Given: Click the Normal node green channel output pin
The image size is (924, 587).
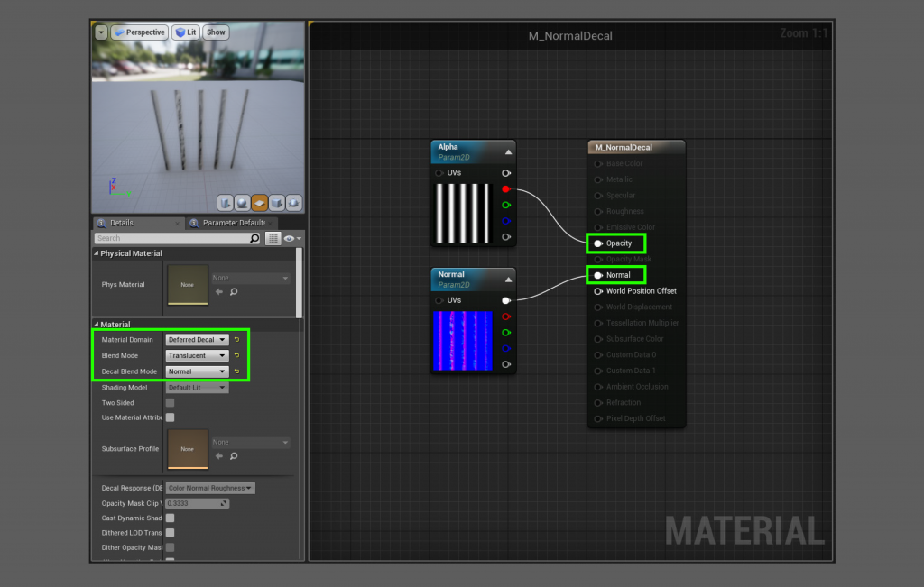Looking at the screenshot, I should click(505, 333).
